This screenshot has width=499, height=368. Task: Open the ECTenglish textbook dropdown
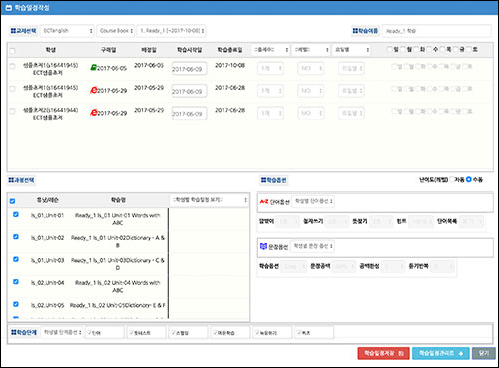point(67,31)
